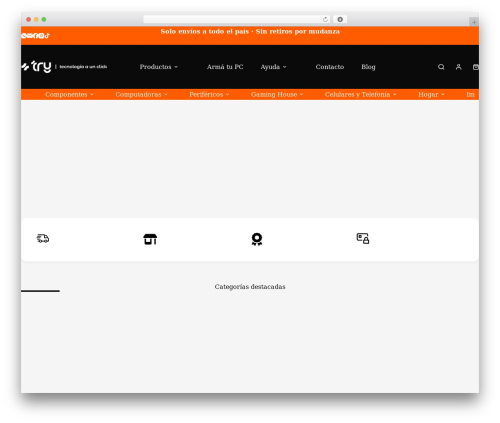Screen dimensions: 500x423
Task: Click the 'Solo envíos a todo el país' announcement
Action: click(x=250, y=32)
